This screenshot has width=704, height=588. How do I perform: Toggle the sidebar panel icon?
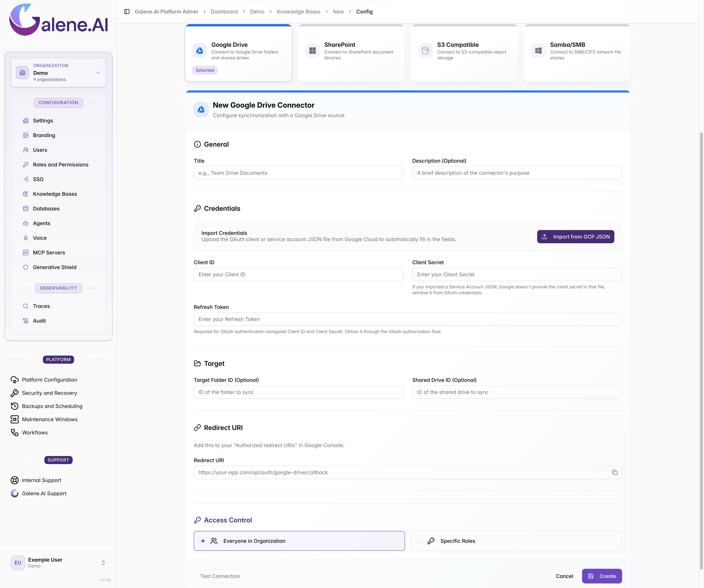[127, 12]
